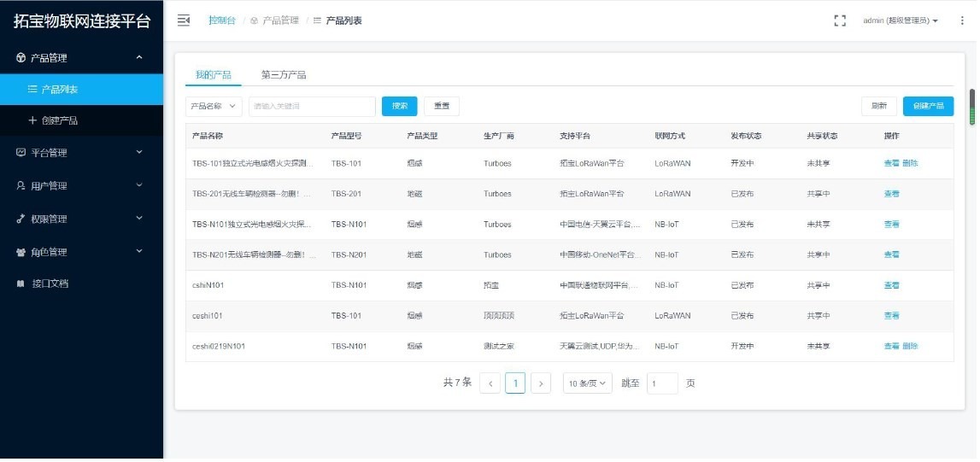Collapse the 产品管理 sidebar section
Screen dimensions: 980x462
(139, 58)
